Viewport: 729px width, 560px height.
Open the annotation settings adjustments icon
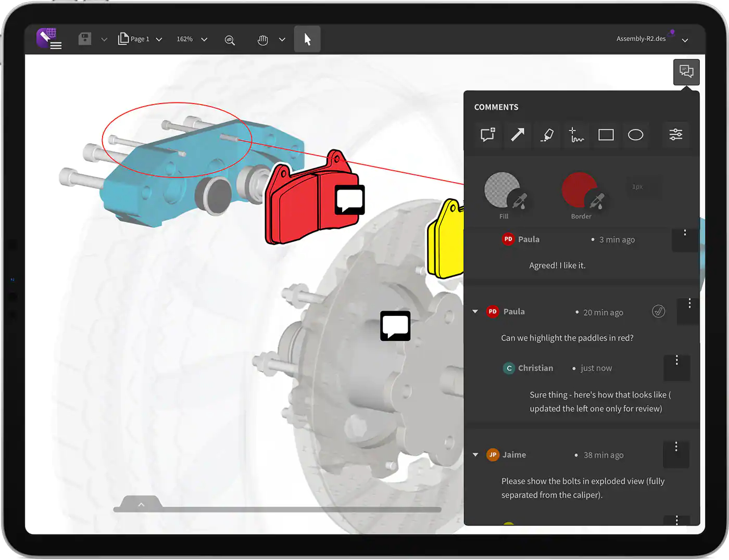[x=675, y=135]
